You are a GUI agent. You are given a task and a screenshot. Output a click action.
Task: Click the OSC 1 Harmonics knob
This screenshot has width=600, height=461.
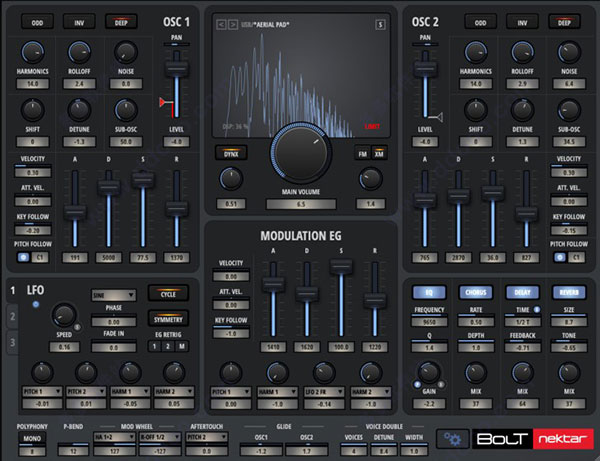[33, 52]
